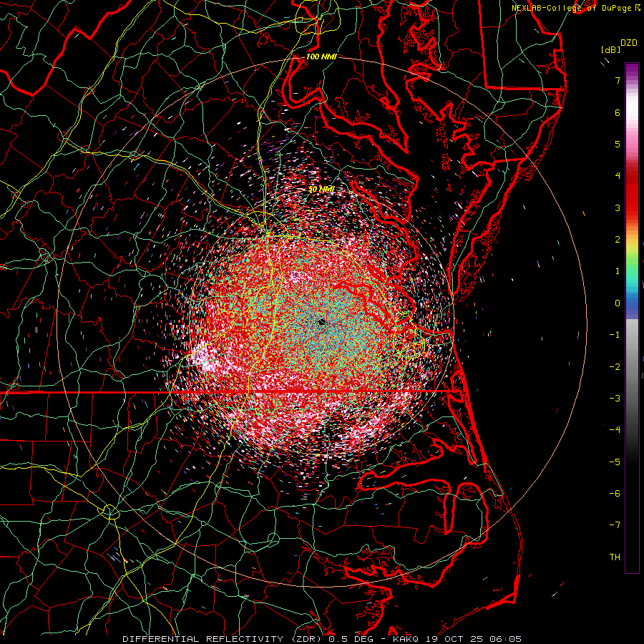Click the 5 value on the scale
Screen dimensions: 644x644
click(x=618, y=144)
